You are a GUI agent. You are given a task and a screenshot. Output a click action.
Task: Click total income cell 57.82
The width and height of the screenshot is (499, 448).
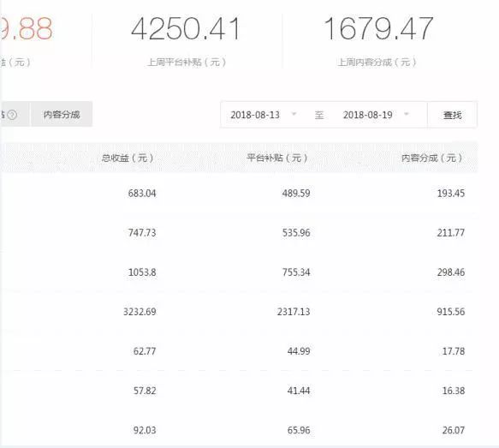click(x=145, y=391)
